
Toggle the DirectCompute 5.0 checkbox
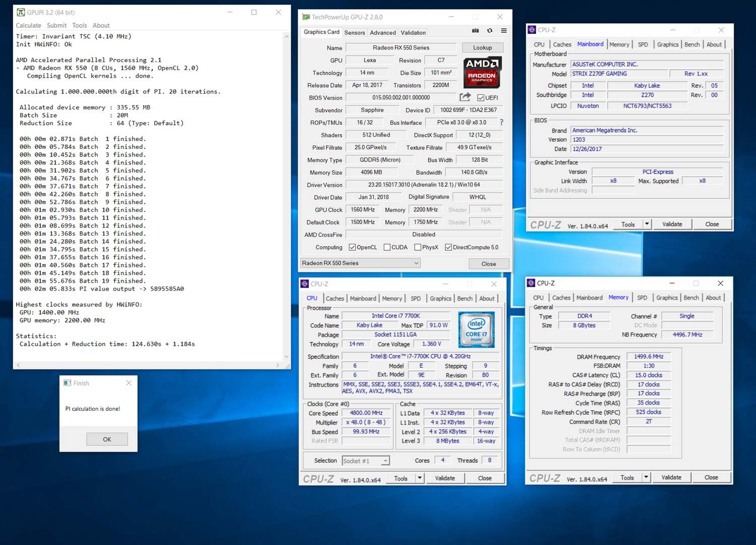pos(448,247)
